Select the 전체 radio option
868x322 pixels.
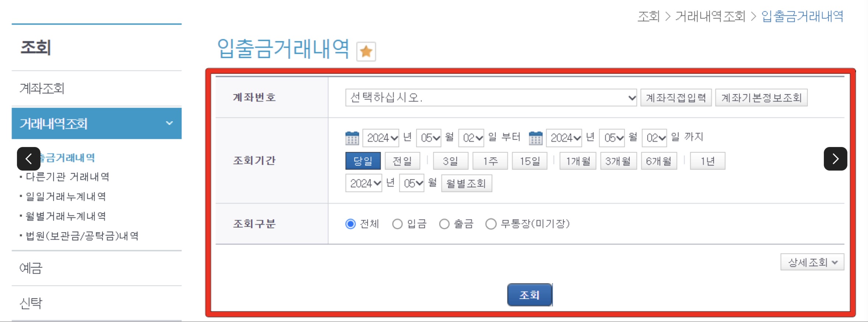(350, 224)
